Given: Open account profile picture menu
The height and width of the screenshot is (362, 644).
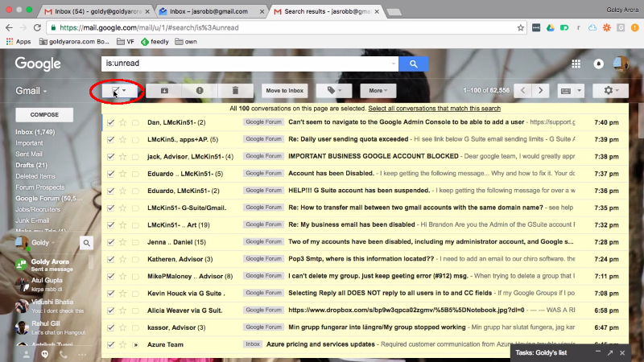Looking at the screenshot, I should pyautogui.click(x=621, y=64).
